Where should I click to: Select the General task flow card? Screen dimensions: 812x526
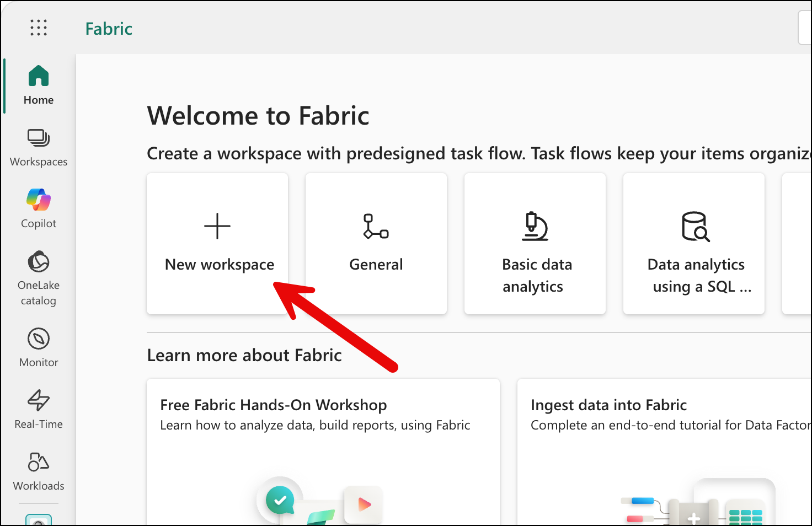[376, 244]
